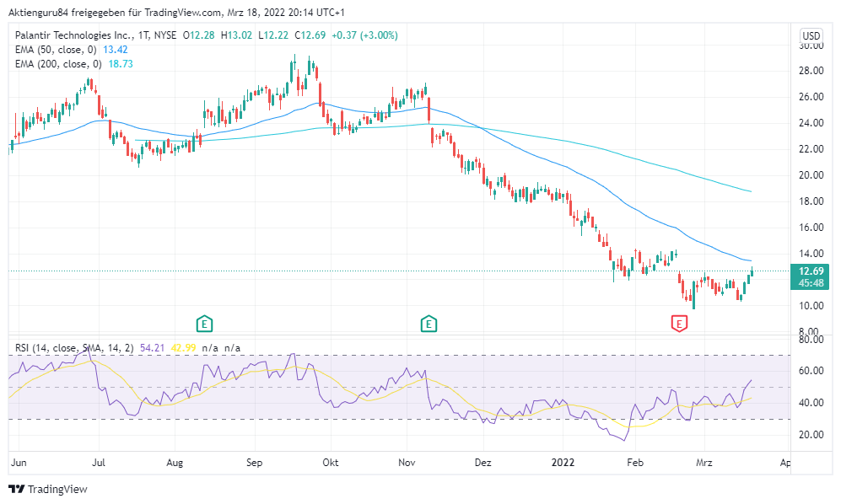Click the closing value C12.69

click(310, 35)
